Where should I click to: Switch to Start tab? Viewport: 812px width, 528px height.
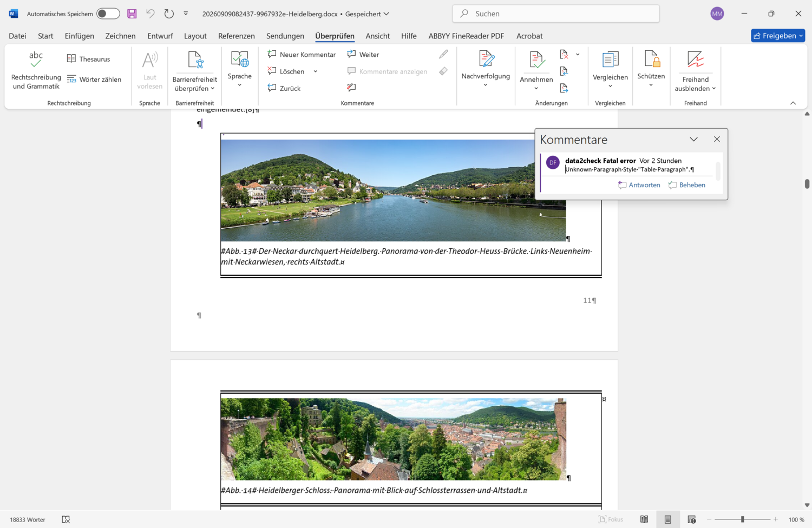(45, 36)
